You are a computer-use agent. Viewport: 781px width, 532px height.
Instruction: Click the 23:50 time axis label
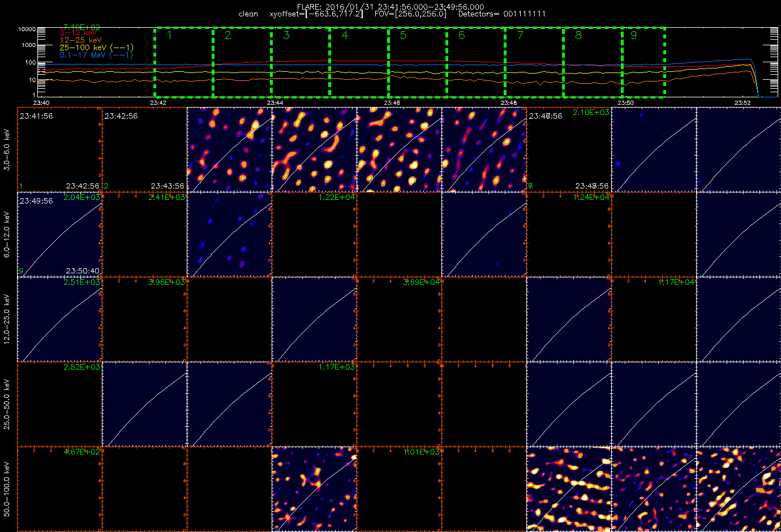625,103
